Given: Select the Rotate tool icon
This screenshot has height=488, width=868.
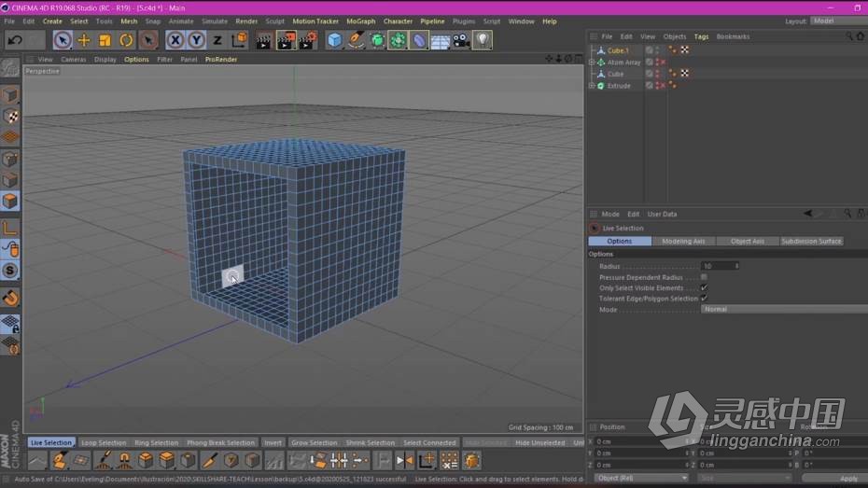Looking at the screenshot, I should [x=126, y=40].
